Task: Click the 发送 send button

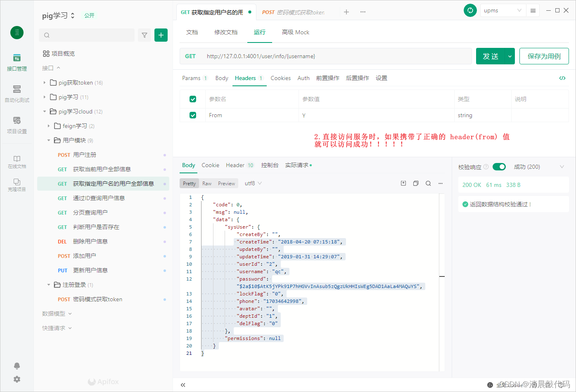Action: [x=491, y=56]
